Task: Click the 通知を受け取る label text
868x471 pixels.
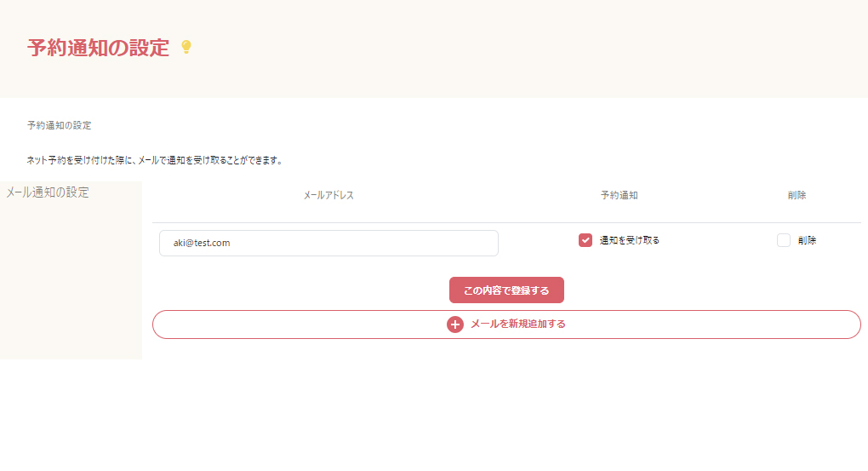Action: (630, 240)
